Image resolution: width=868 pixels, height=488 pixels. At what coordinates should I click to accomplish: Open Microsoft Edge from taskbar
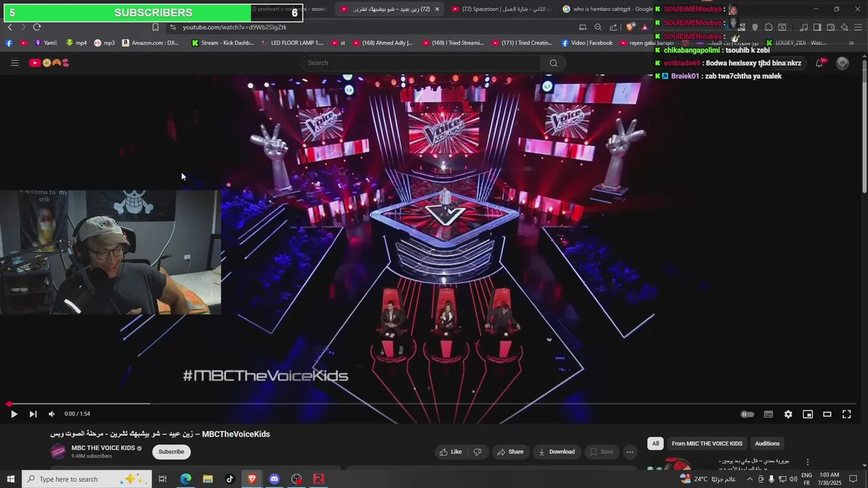pos(185,479)
